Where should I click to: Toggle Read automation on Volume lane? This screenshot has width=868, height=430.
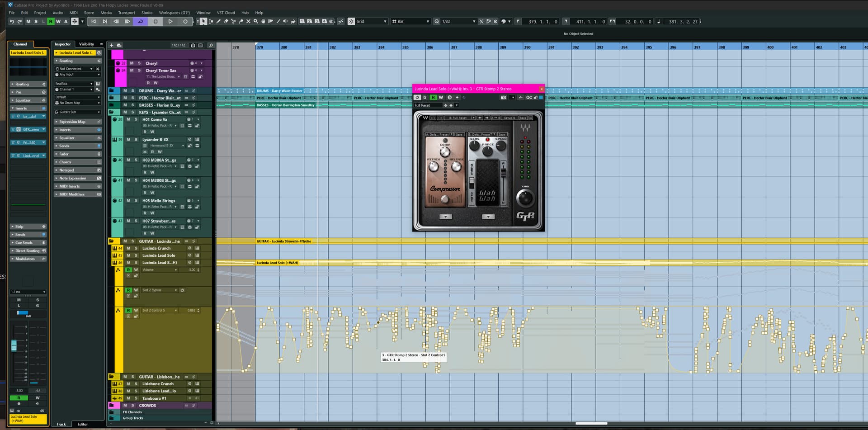128,270
